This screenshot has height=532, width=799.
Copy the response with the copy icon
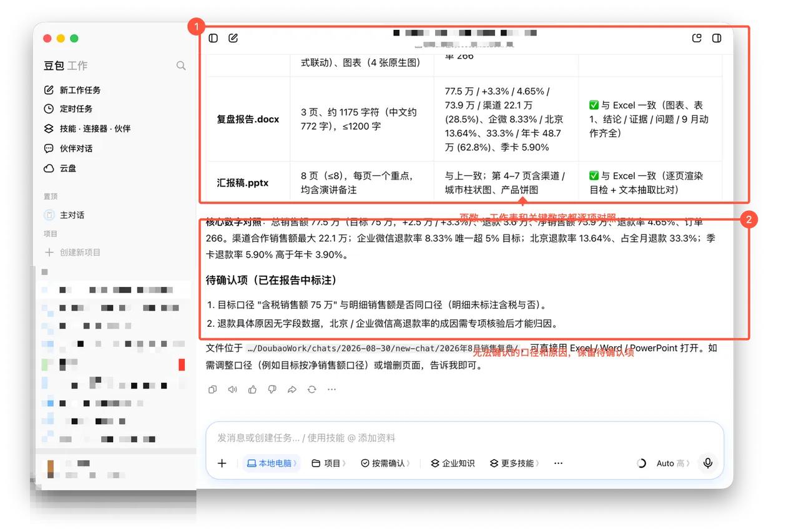pyautogui.click(x=212, y=389)
